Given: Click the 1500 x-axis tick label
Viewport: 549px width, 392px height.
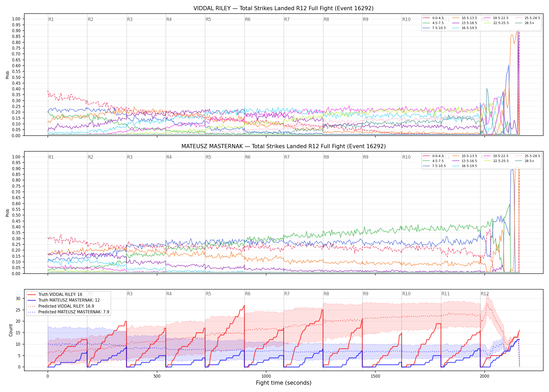Looking at the screenshot, I should 375,376.
